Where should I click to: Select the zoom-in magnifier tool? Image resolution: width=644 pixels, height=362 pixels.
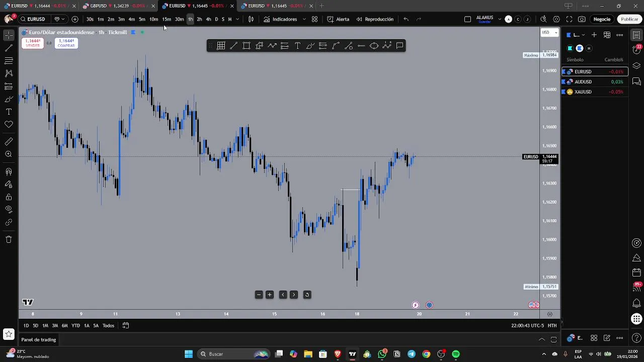pos(9,154)
